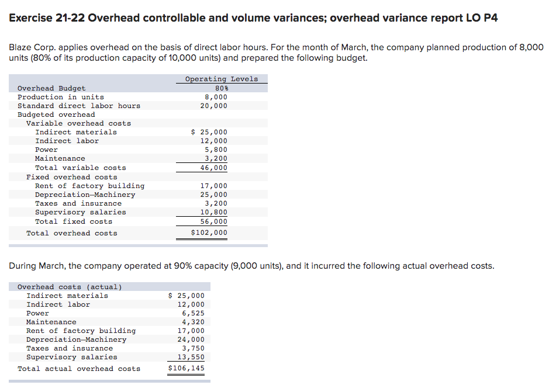Select the 56,000 total fixed costs value
The height and width of the screenshot is (392, 549).
coord(214,221)
